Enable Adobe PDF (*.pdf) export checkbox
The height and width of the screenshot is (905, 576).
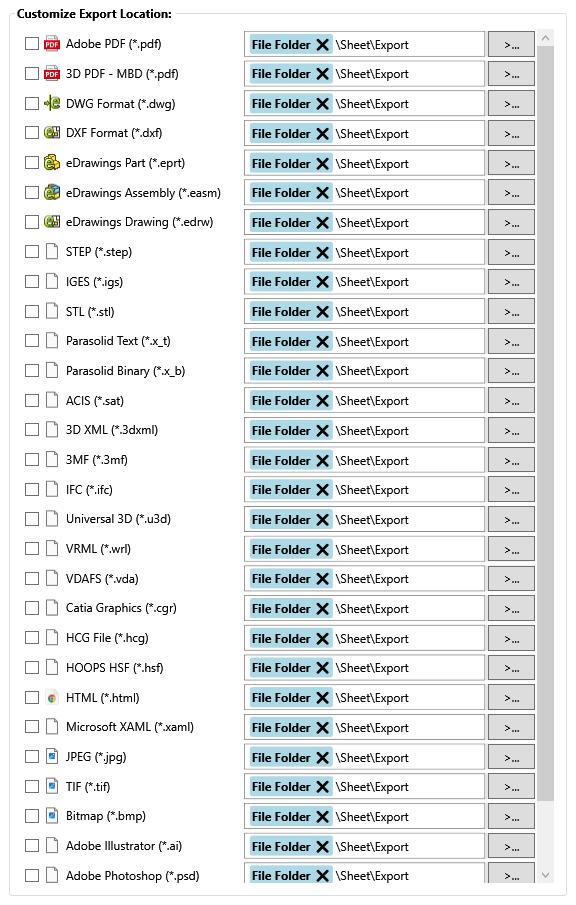click(32, 44)
